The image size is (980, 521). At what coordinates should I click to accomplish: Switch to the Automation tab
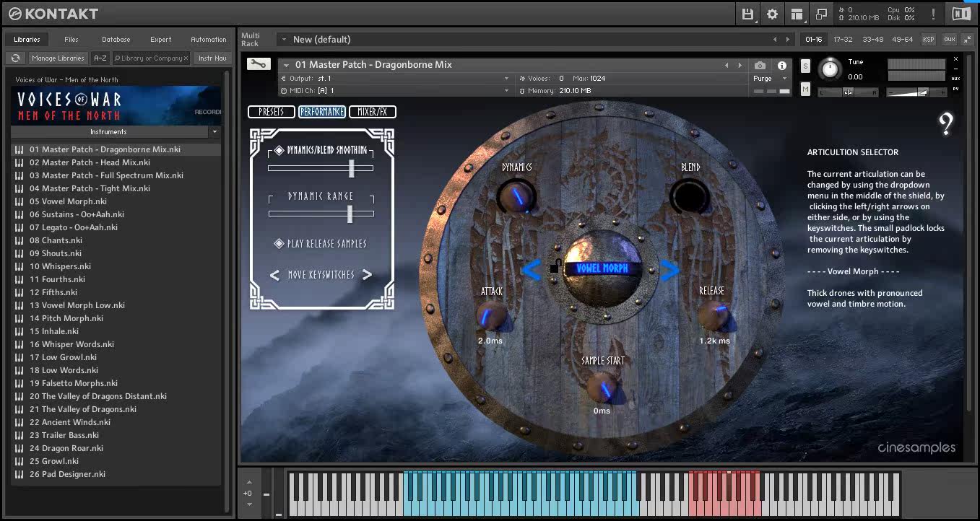208,40
